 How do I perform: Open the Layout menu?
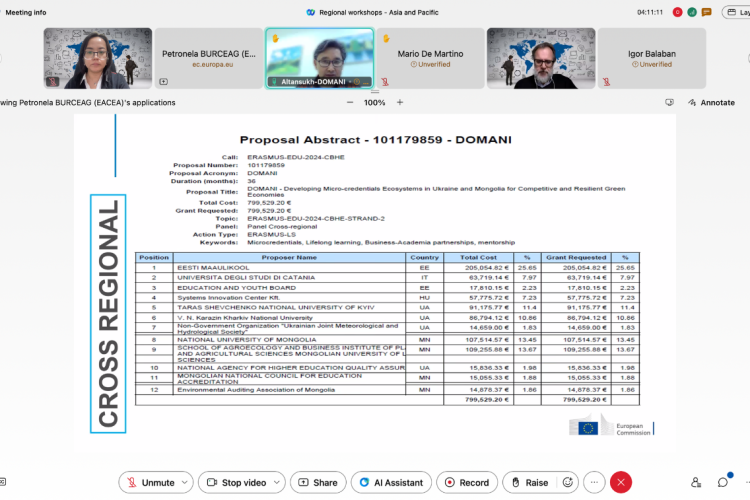(x=738, y=12)
